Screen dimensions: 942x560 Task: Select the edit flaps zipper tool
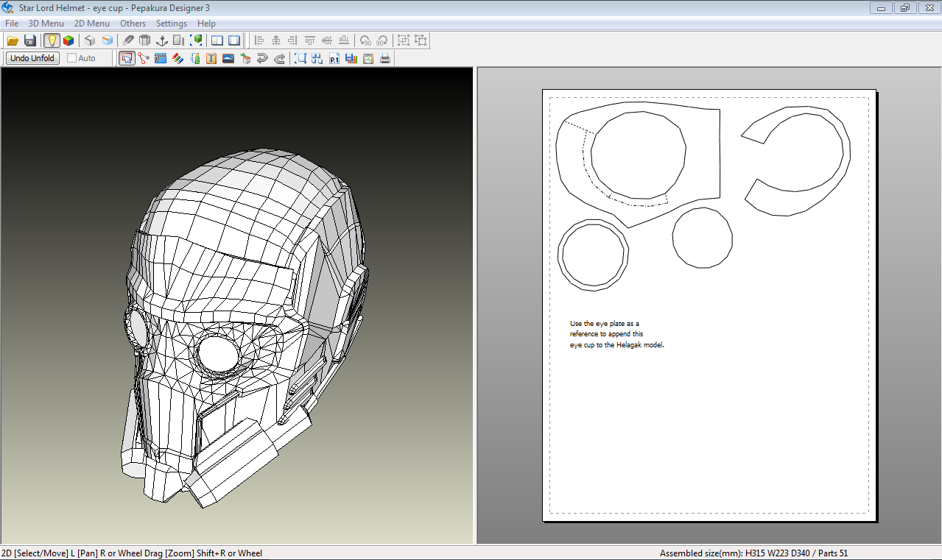[161, 58]
